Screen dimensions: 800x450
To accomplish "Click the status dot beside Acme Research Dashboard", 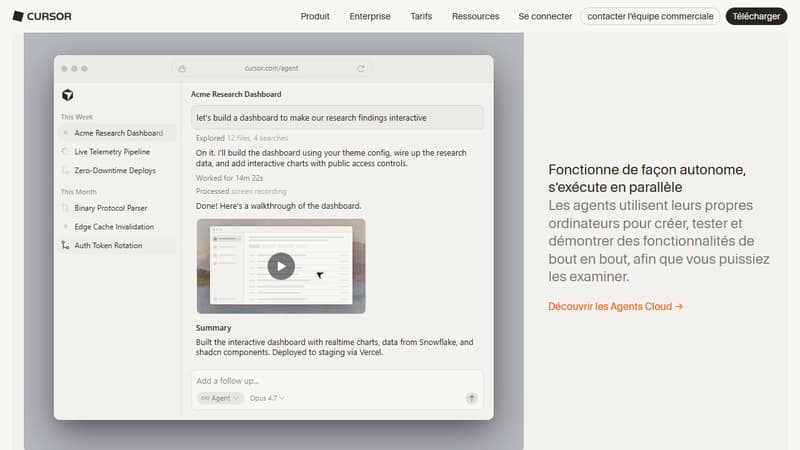I will pos(65,133).
